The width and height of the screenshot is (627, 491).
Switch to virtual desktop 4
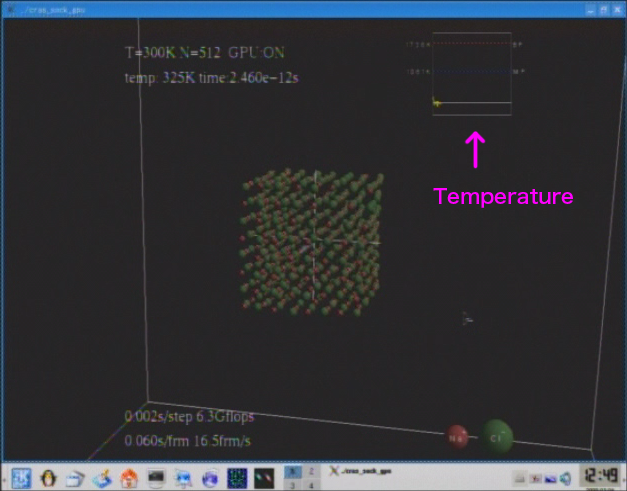[x=311, y=483]
